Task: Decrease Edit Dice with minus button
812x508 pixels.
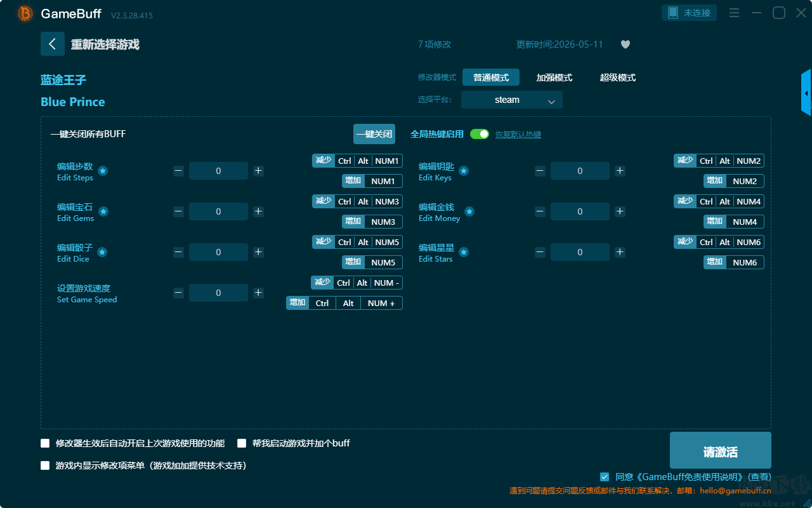Action: click(x=178, y=252)
